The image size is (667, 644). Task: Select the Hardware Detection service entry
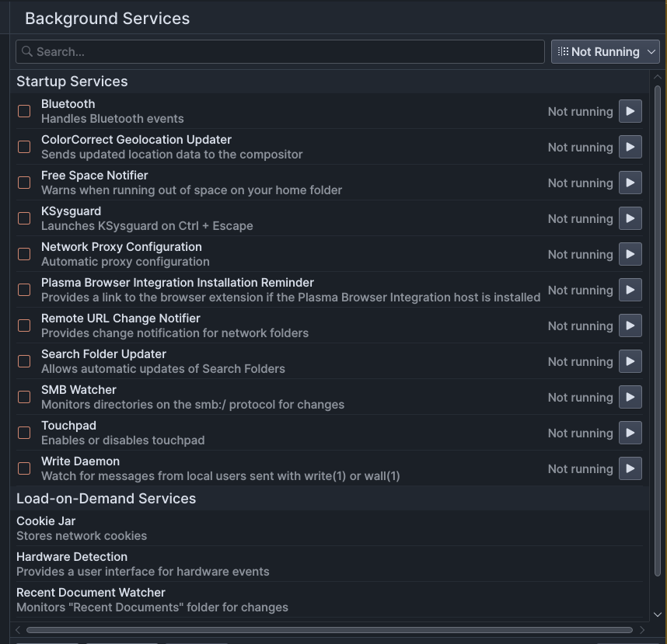coord(330,564)
